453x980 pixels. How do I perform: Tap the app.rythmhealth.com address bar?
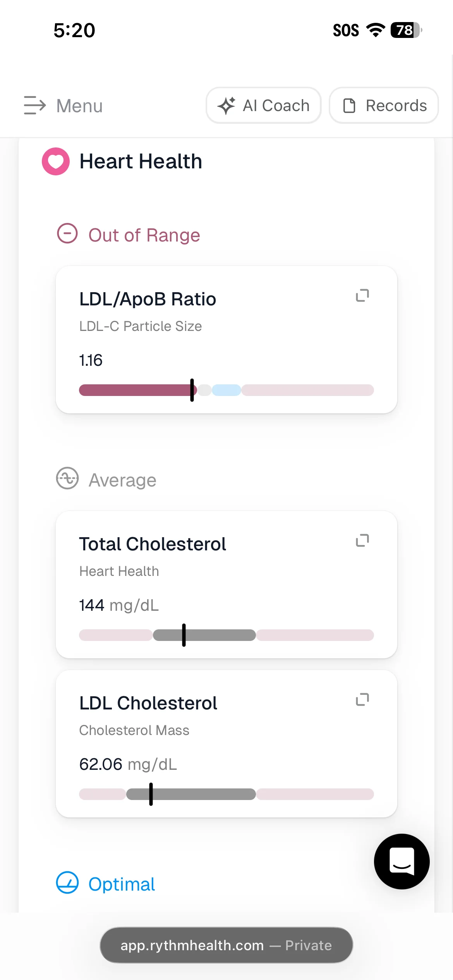point(226,945)
